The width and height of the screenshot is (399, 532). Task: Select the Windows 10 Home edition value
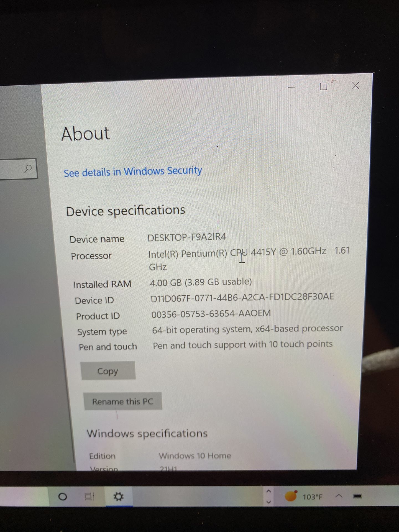pos(195,456)
